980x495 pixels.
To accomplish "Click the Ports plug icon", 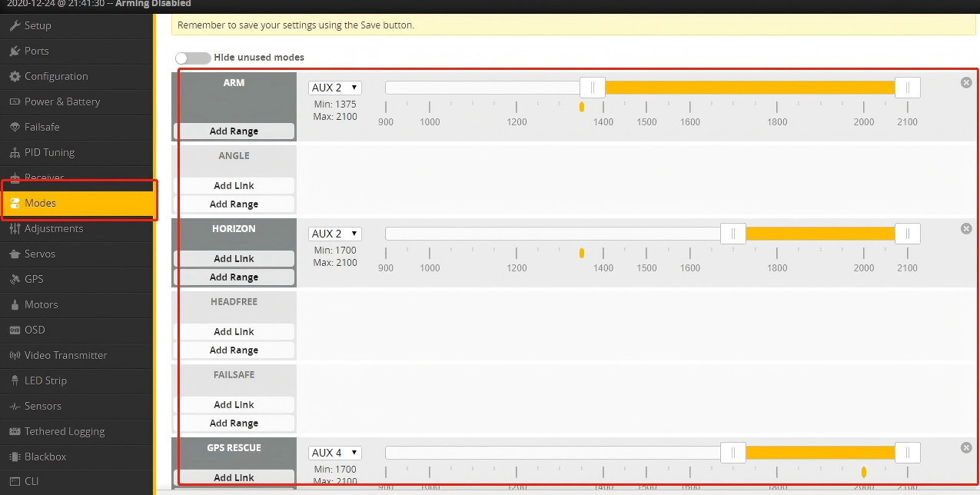I will click(x=15, y=51).
